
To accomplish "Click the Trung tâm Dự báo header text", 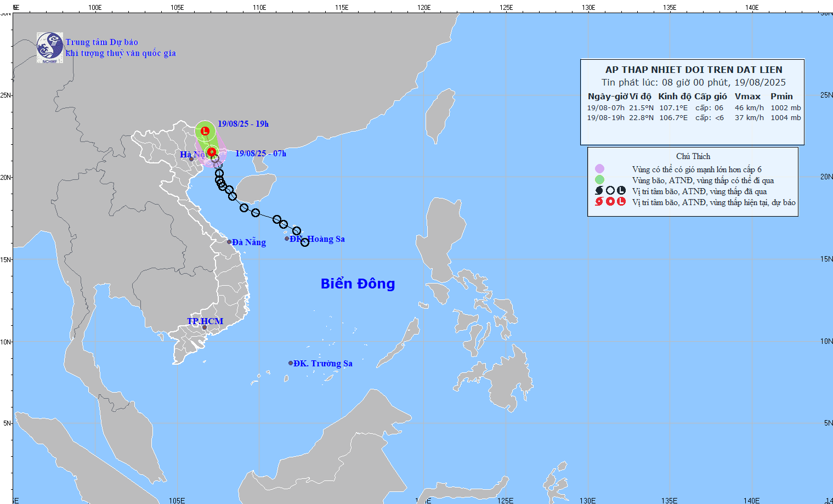I will pos(101,42).
